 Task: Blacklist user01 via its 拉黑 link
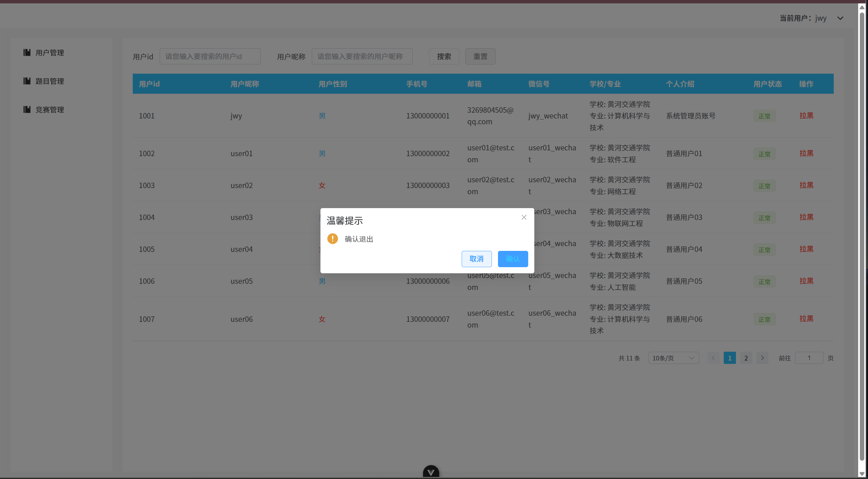806,153
